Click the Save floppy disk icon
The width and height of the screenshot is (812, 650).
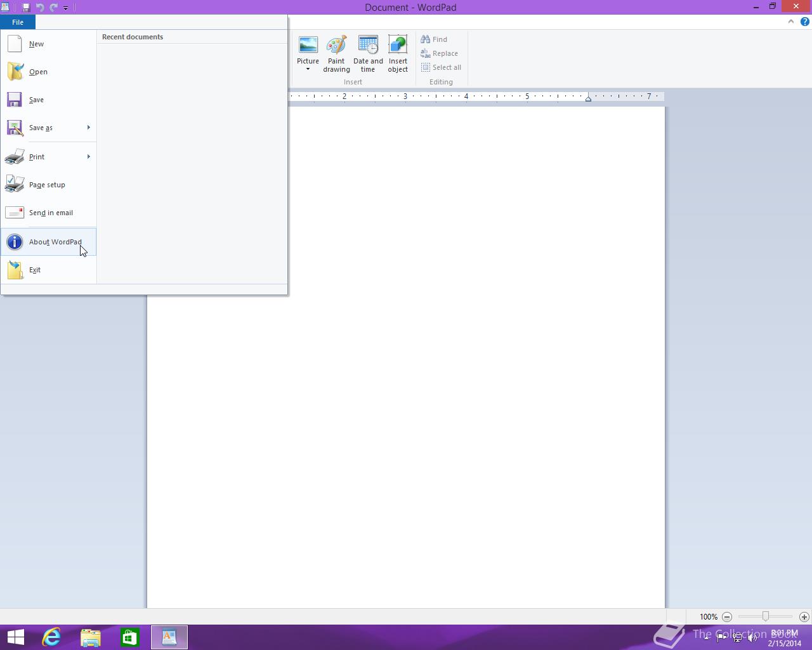[x=15, y=100]
